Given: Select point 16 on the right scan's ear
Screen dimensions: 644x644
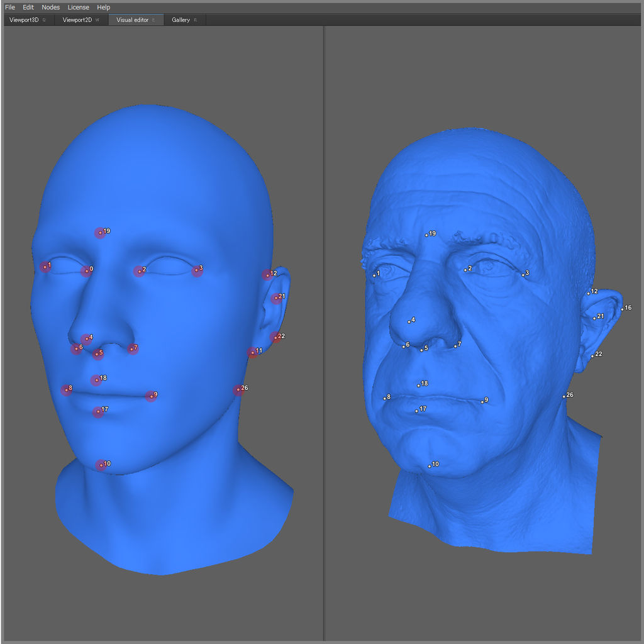Looking at the screenshot, I should click(622, 309).
